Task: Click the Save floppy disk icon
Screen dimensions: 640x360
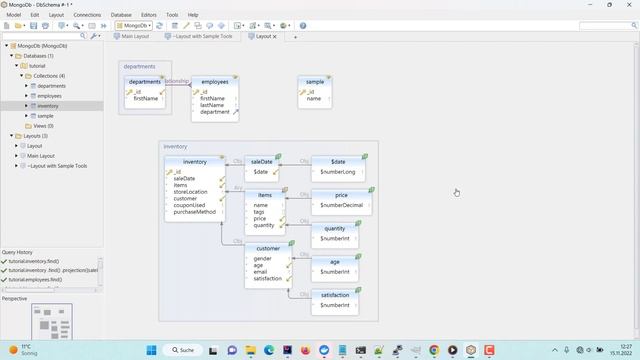Action: click(x=33, y=26)
